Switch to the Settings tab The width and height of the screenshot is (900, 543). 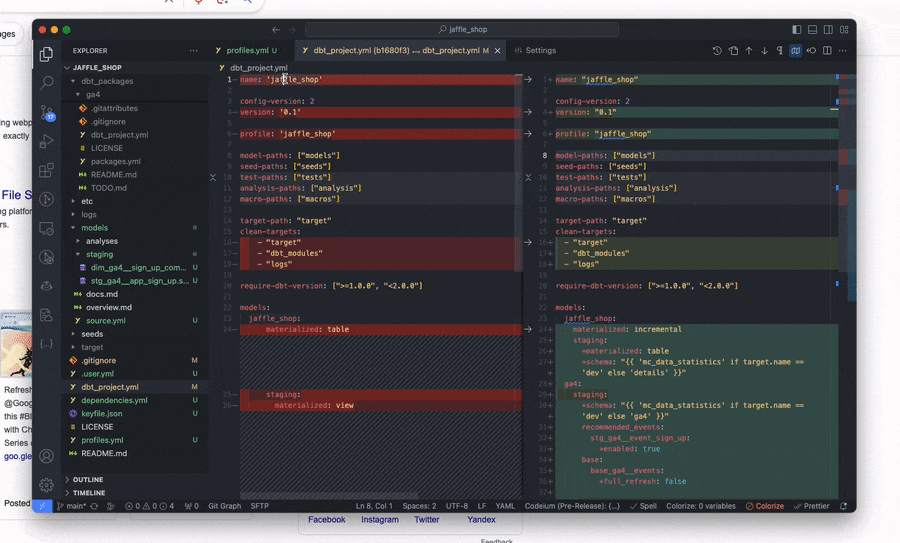pos(536,51)
